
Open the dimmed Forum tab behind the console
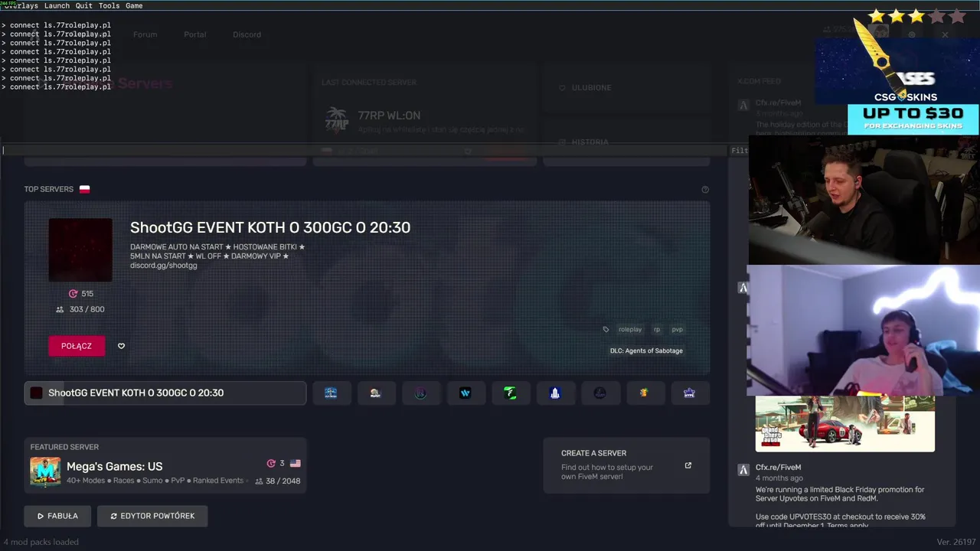point(145,34)
